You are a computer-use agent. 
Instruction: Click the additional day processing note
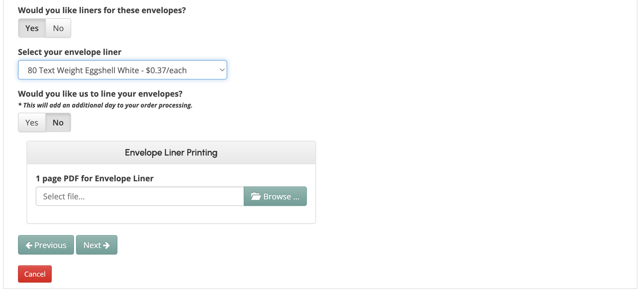(105, 105)
